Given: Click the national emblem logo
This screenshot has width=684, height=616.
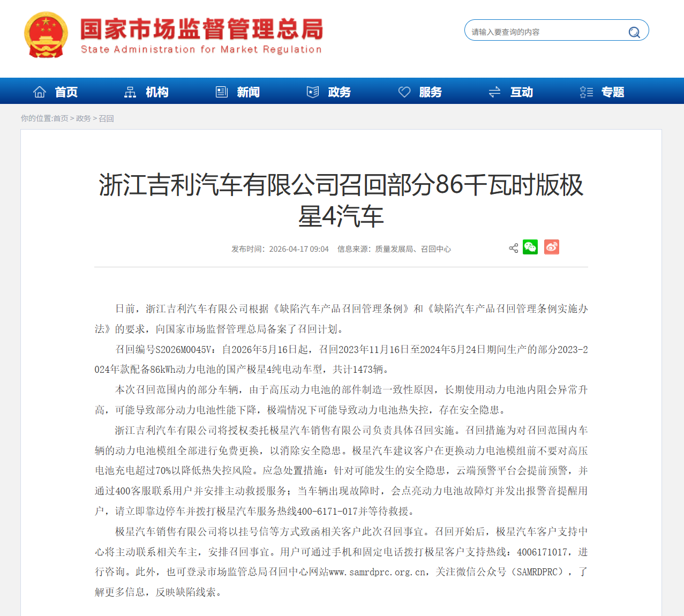Looking at the screenshot, I should pos(46,35).
